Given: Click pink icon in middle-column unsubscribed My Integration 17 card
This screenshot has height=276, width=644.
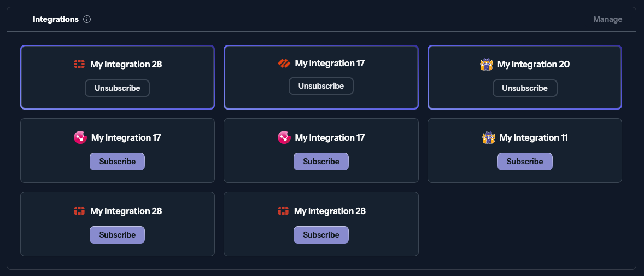Looking at the screenshot, I should click(x=284, y=137).
